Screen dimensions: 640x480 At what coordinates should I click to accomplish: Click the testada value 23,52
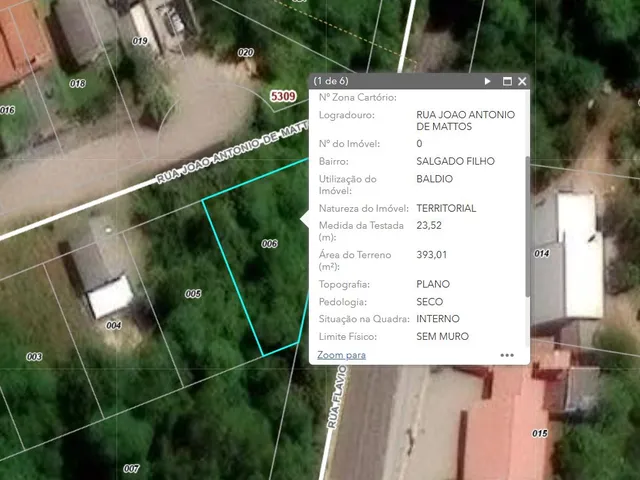(429, 225)
